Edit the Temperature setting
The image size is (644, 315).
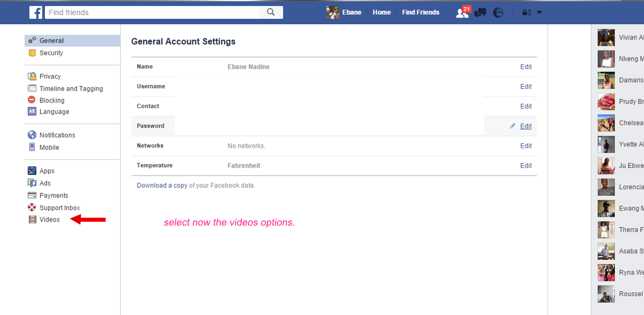[526, 166]
